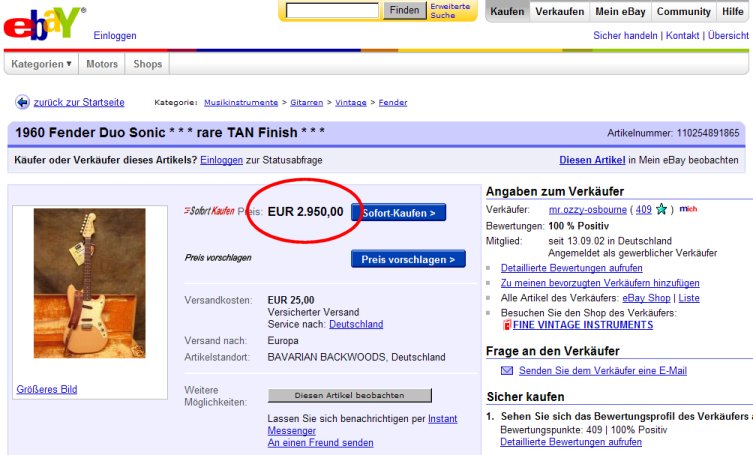
Task: Open Sicher handeln link
Action: (625, 36)
